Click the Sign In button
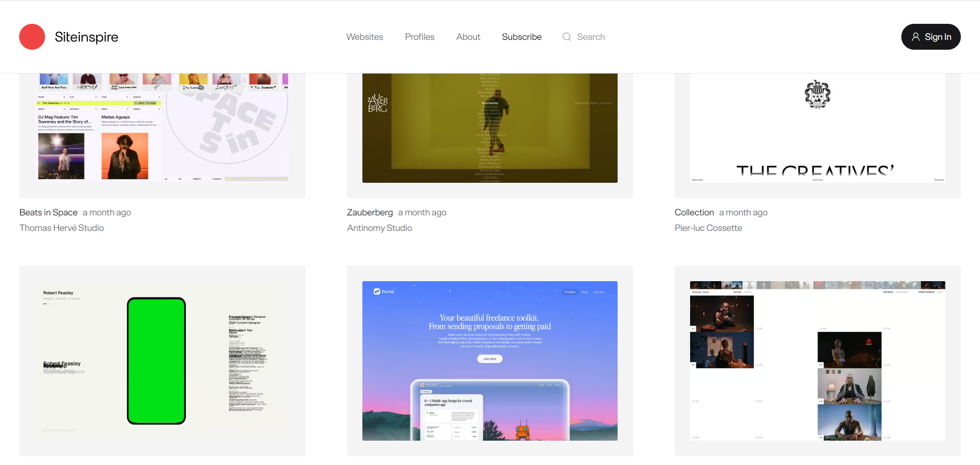The width and height of the screenshot is (980, 465). (931, 37)
